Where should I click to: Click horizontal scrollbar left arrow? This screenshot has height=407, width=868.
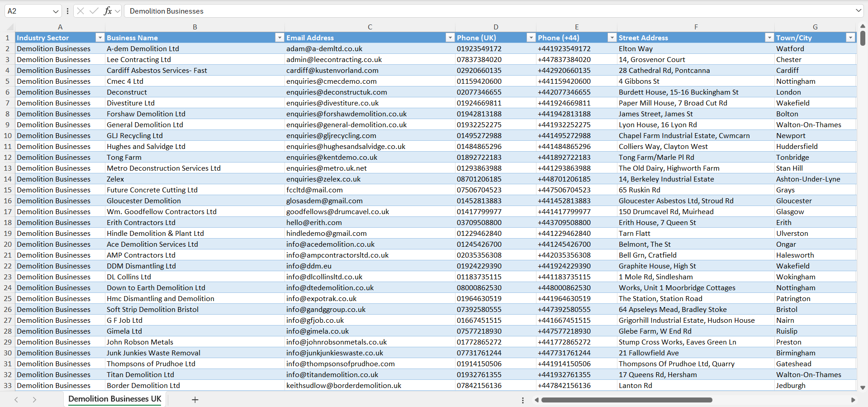[x=536, y=400]
